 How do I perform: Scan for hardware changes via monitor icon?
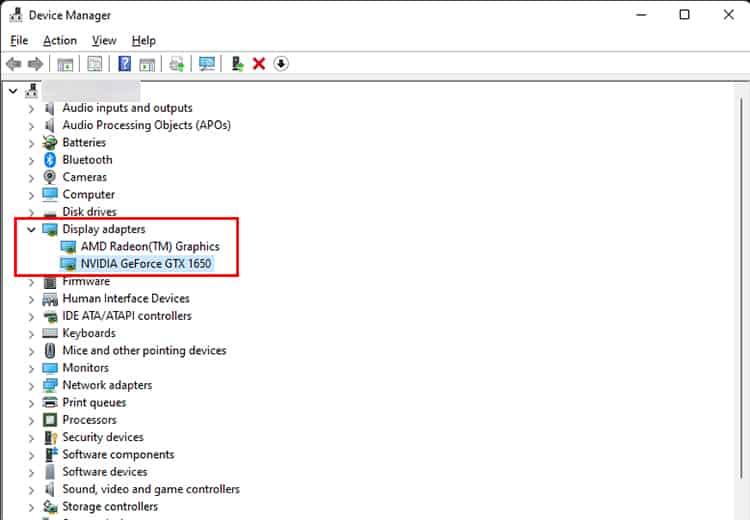[x=207, y=64]
